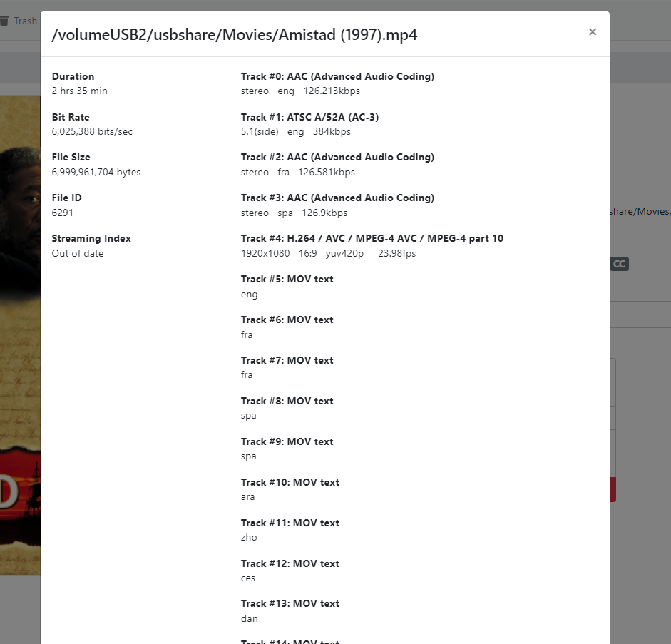Click the Track #13 MOV text heading
This screenshot has height=644, width=671.
(x=290, y=603)
